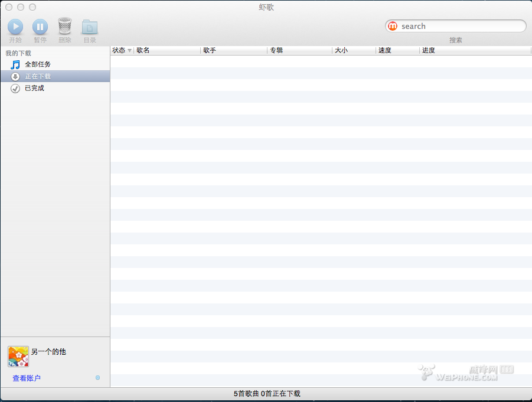Click the 开始 (Start) playback icon
532x402 pixels.
point(15,27)
